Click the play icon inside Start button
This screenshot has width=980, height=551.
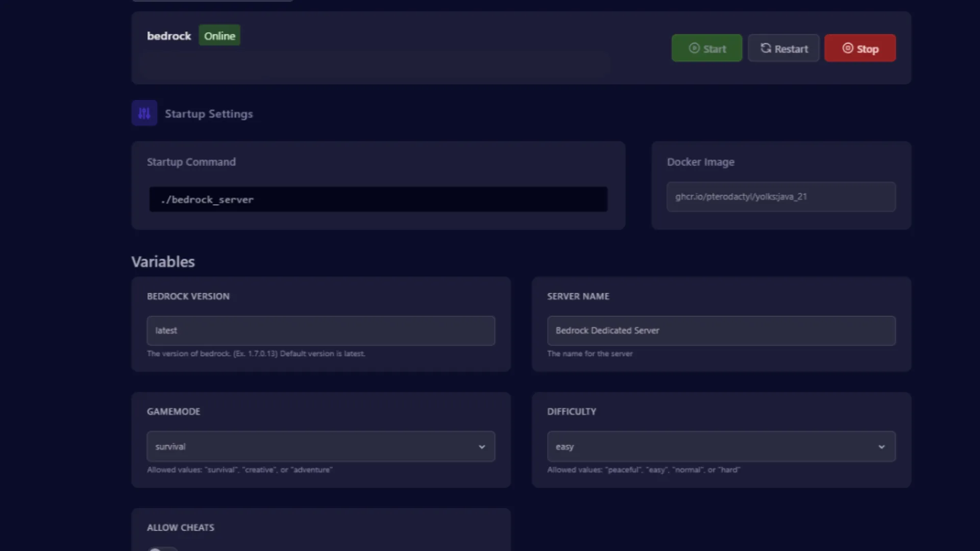click(x=694, y=48)
